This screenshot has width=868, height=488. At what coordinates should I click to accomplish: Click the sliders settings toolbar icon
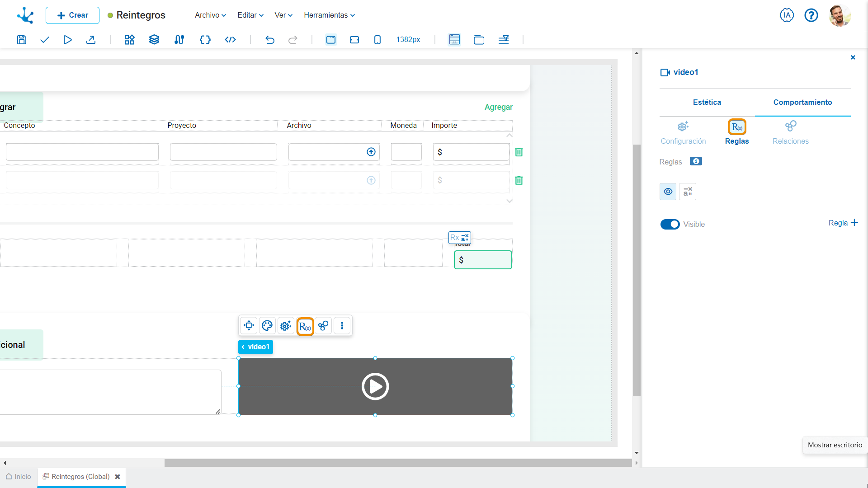point(179,40)
